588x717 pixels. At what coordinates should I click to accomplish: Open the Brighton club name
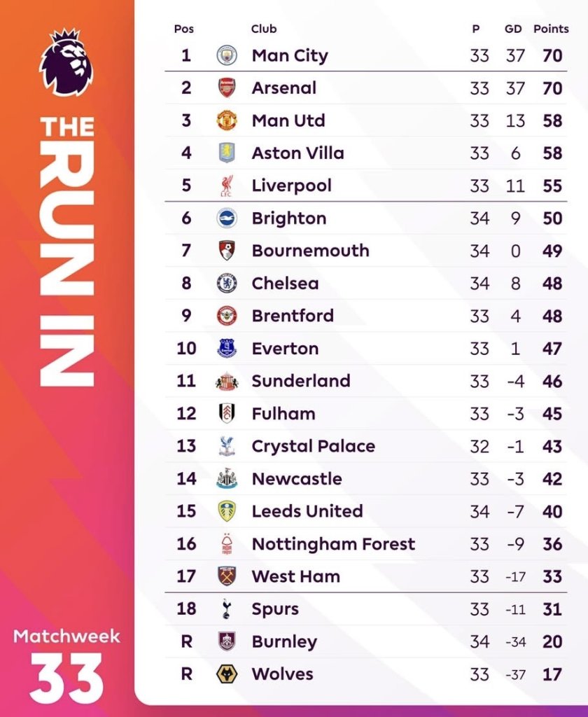(x=289, y=218)
